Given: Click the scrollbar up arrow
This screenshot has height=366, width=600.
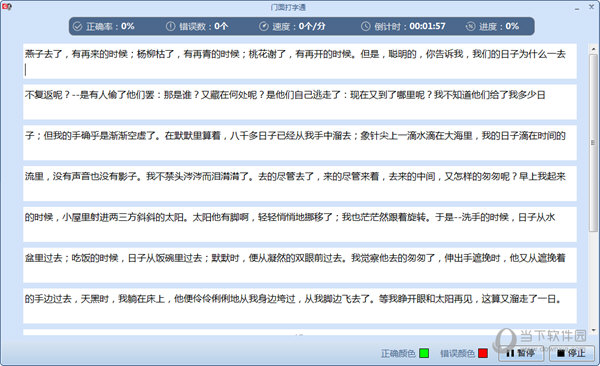Looking at the screenshot, I should (593, 50).
